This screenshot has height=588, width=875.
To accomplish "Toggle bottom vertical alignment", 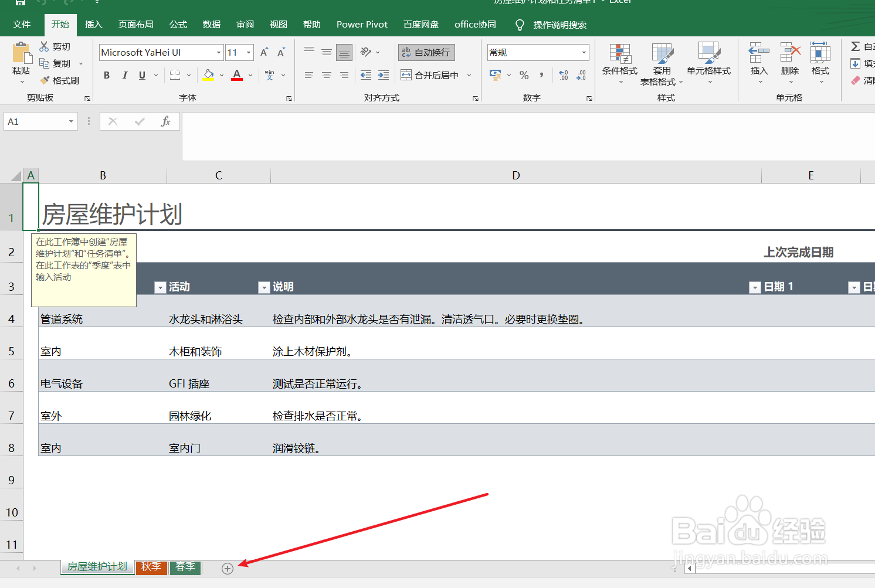I will pyautogui.click(x=344, y=52).
